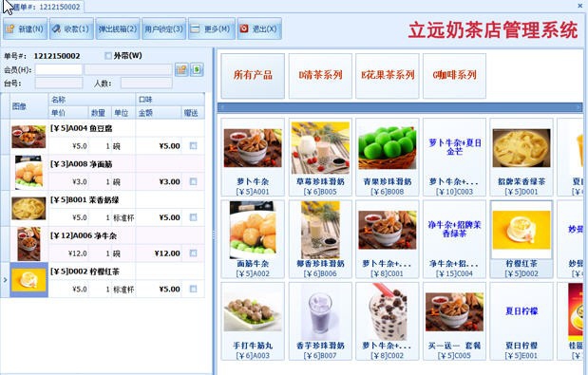588x375 pixels.
Task: Add 招牌茉香绿茶 D001 to the order
Action: pyautogui.click(x=522, y=157)
